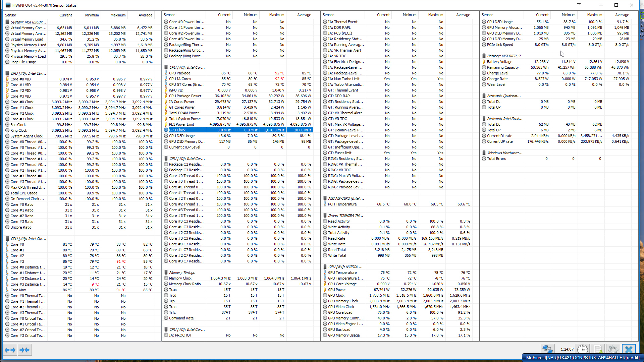Select the GT: Fuses limit row
644x362 pixels.
(397, 153)
